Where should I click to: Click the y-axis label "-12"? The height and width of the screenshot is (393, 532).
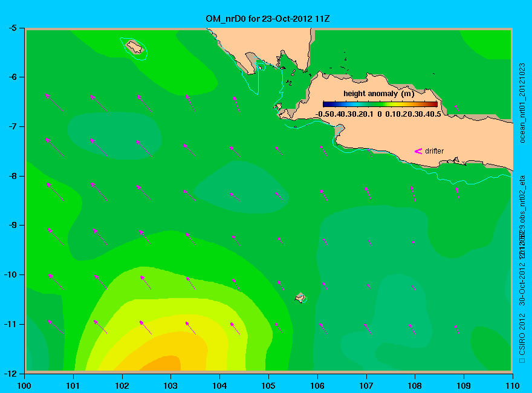point(10,374)
